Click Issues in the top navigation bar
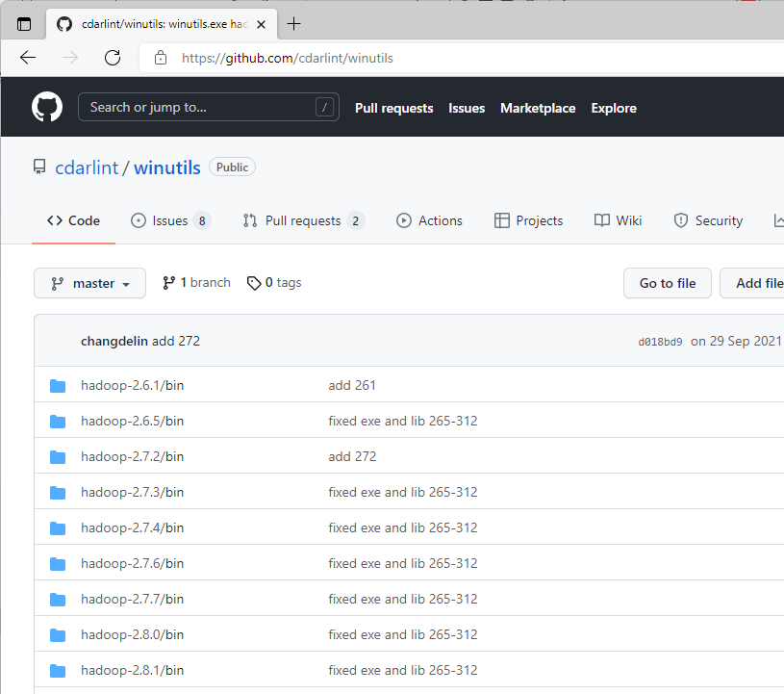 (467, 108)
